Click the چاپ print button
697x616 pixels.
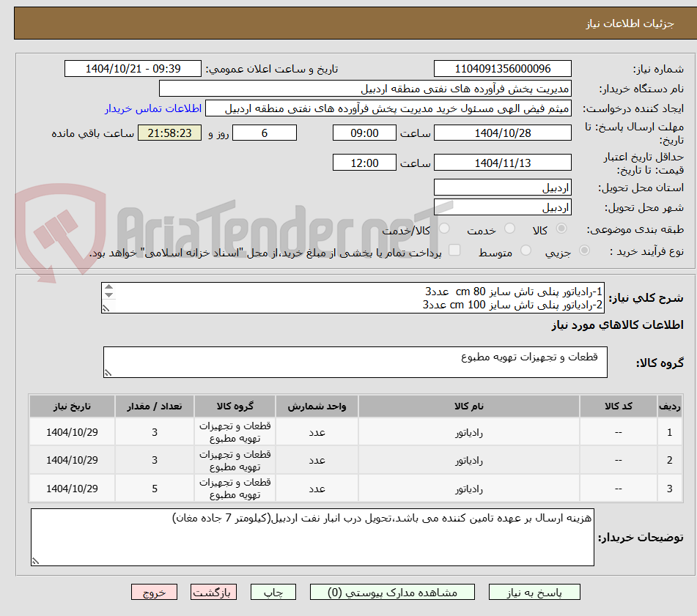point(273,592)
